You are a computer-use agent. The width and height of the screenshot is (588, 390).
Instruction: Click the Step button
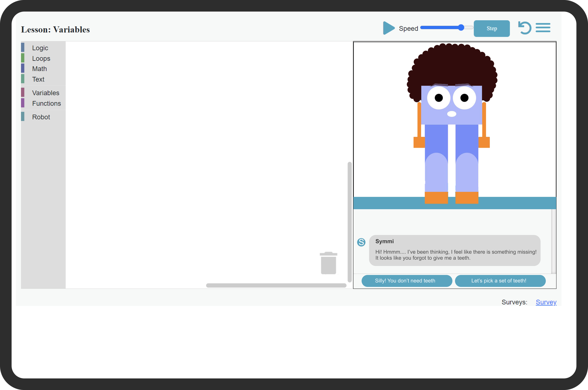pyautogui.click(x=491, y=29)
